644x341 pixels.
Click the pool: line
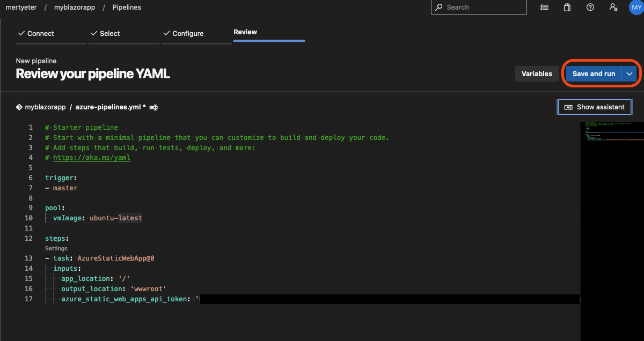(x=55, y=208)
